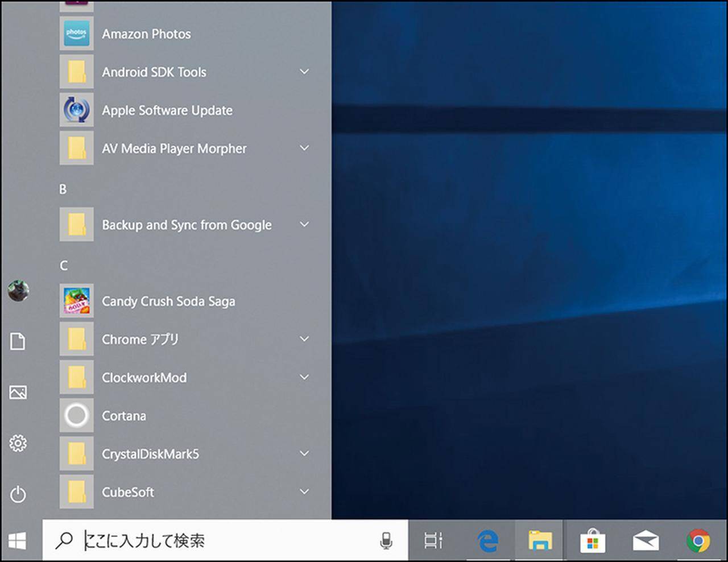Screen dimensions: 728x562
Task: Click the Windows Start button
Action: [x=17, y=541]
